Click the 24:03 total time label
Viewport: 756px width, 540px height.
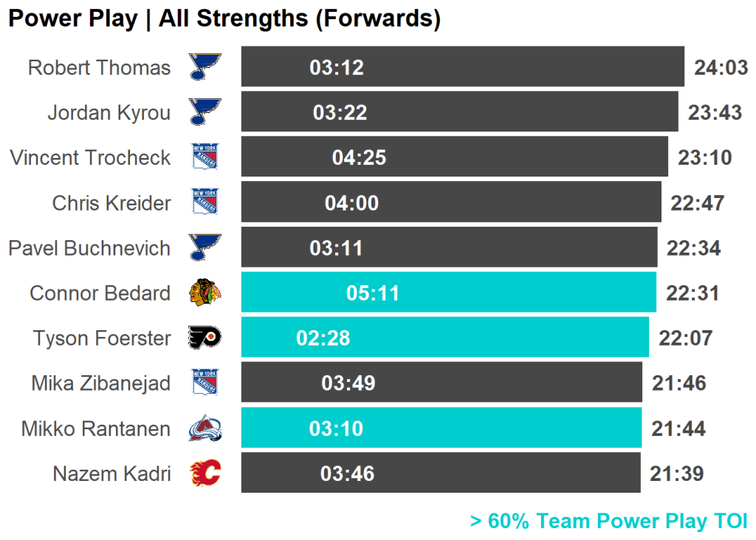pos(721,68)
